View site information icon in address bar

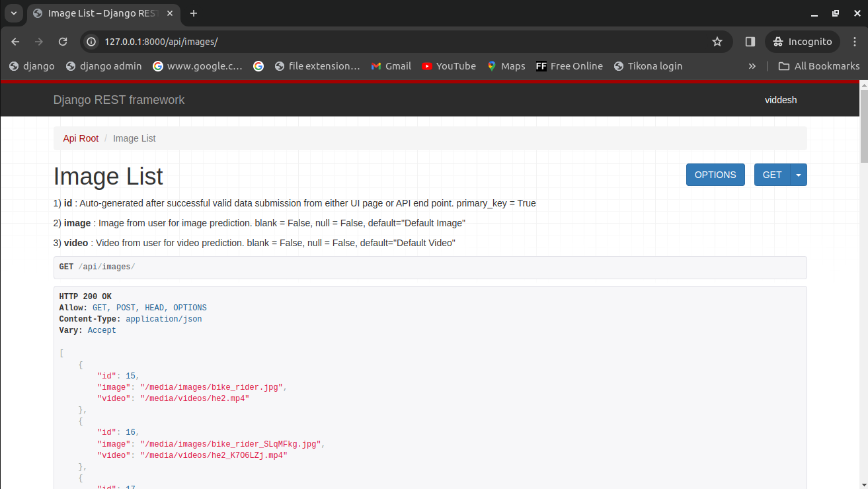(92, 42)
